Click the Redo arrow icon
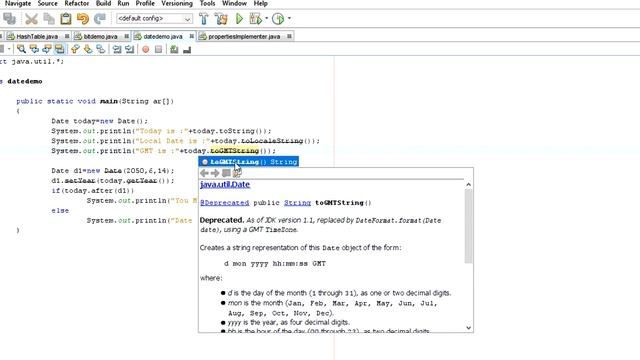 [100, 19]
